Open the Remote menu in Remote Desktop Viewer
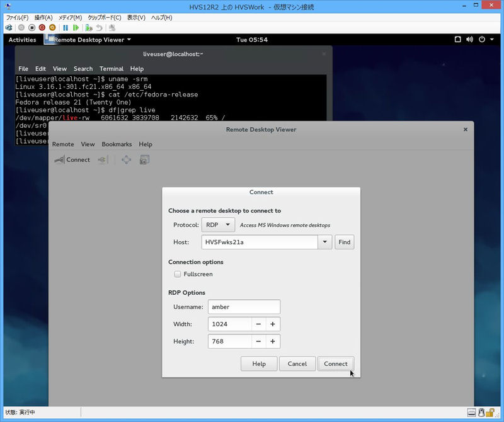 [63, 144]
